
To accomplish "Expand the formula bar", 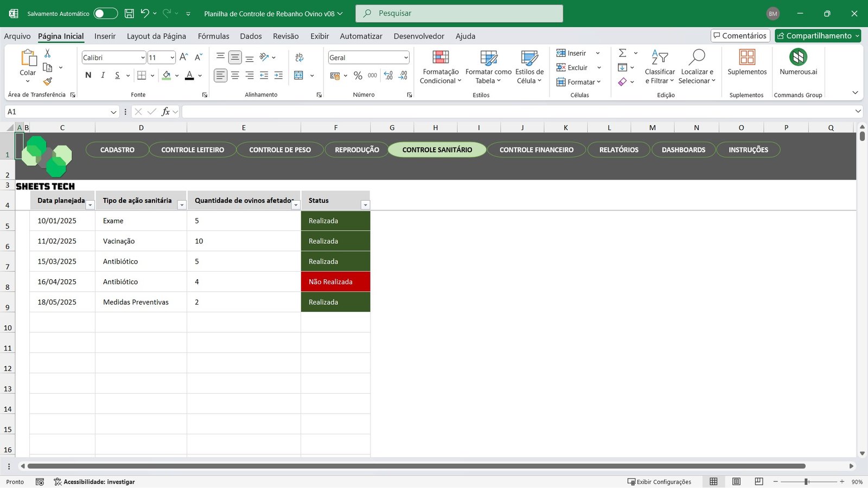I will coord(858,111).
